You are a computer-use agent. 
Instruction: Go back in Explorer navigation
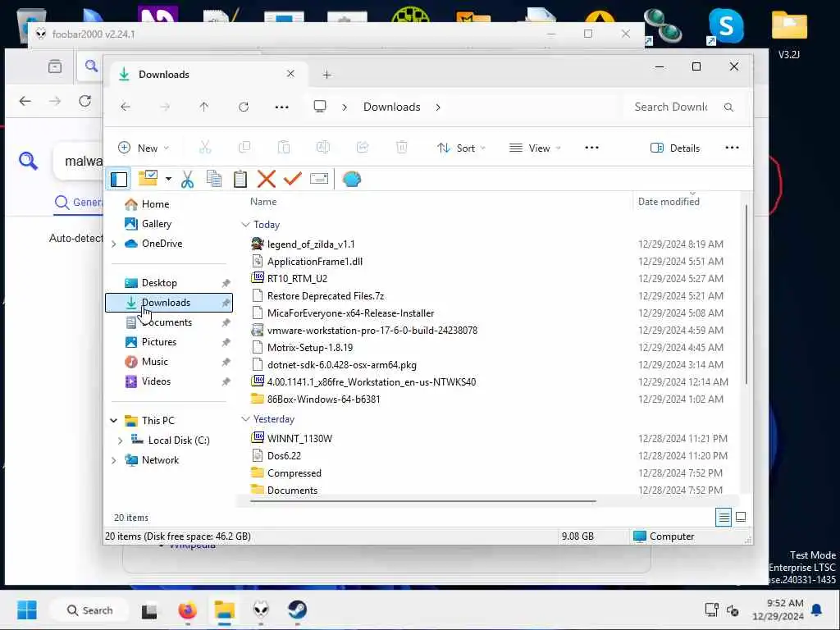pyautogui.click(x=126, y=107)
